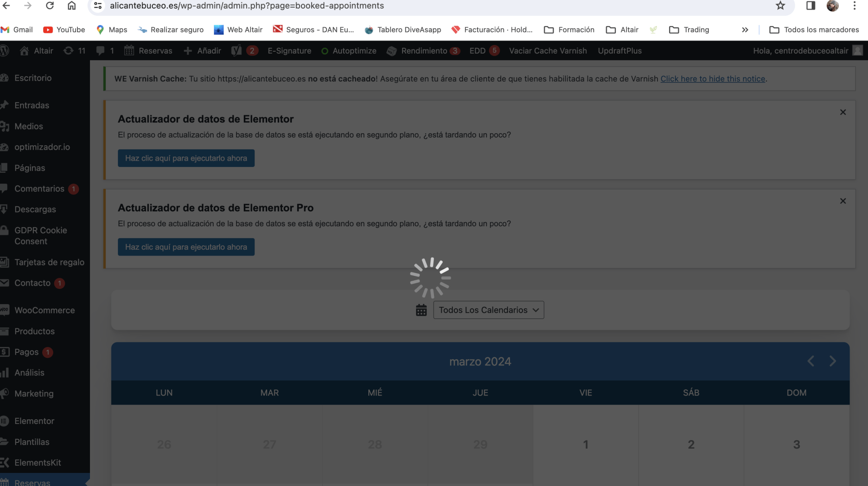The height and width of the screenshot is (486, 868).
Task: Open Marketing in the sidebar
Action: [34, 393]
